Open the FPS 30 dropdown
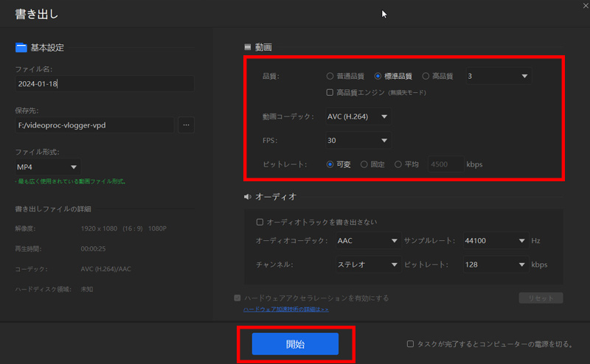 (358, 141)
